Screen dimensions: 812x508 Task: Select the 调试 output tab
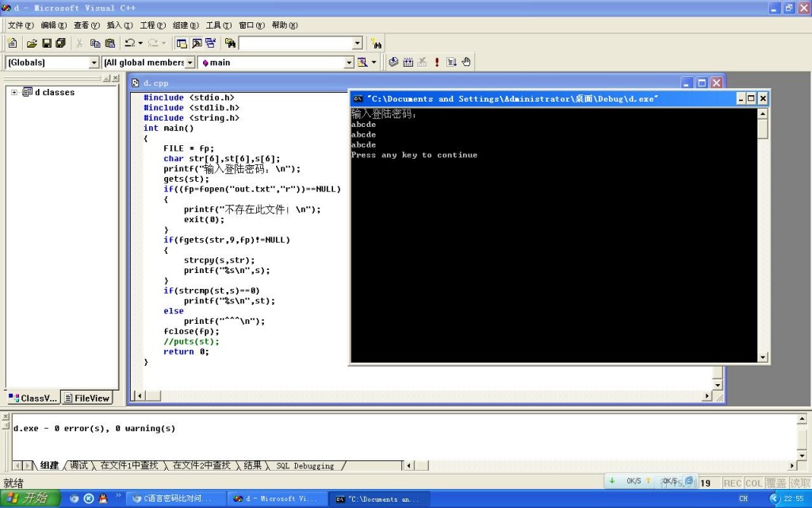(x=79, y=466)
